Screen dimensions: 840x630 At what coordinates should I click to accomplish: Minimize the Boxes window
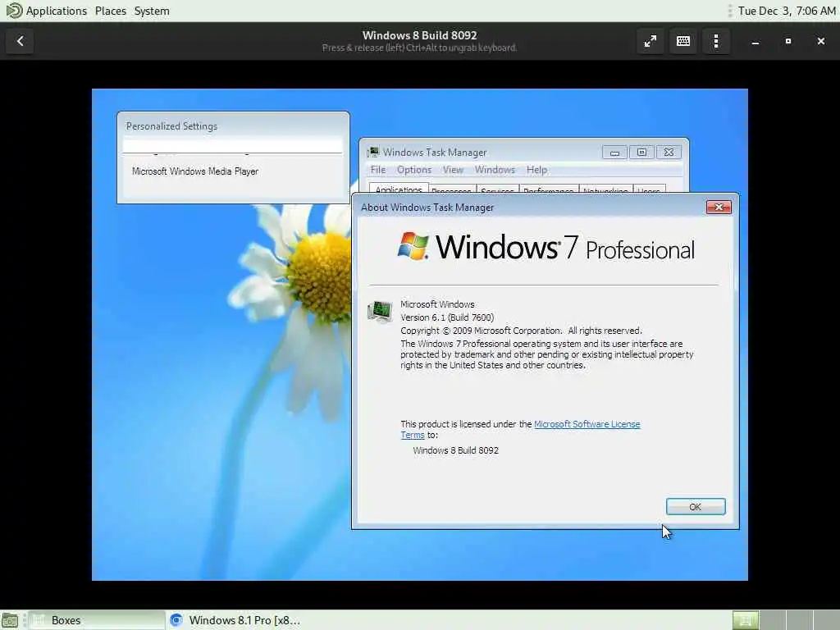(x=756, y=41)
